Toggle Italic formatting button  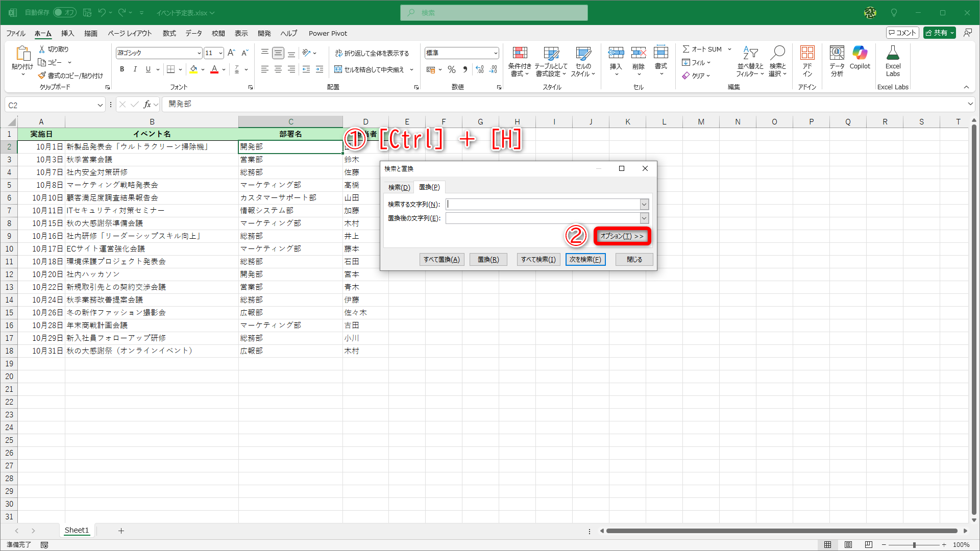pyautogui.click(x=135, y=69)
